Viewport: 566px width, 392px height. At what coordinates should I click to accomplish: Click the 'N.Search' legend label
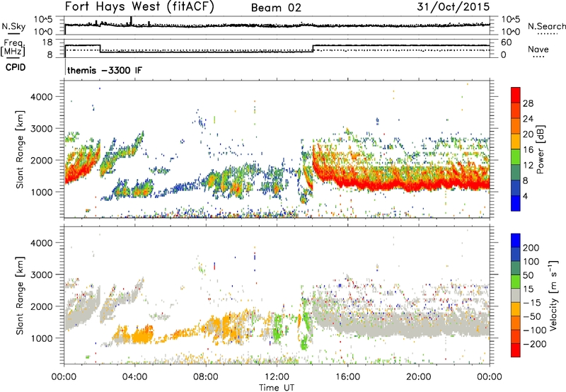pyautogui.click(x=546, y=26)
